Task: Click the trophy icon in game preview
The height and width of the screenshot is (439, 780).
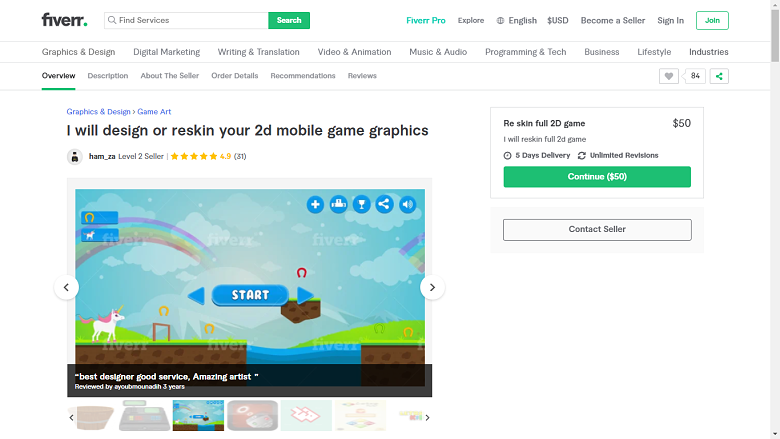Action: pyautogui.click(x=362, y=204)
